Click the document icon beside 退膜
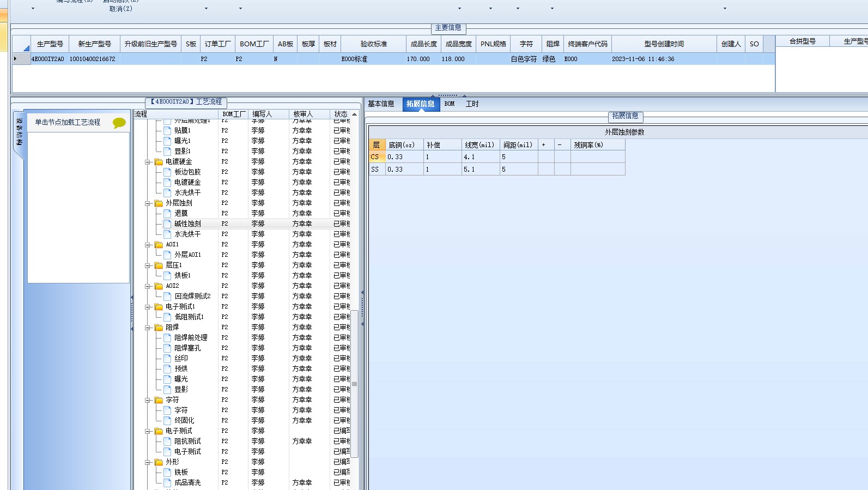This screenshot has width=868, height=490. pyautogui.click(x=168, y=214)
